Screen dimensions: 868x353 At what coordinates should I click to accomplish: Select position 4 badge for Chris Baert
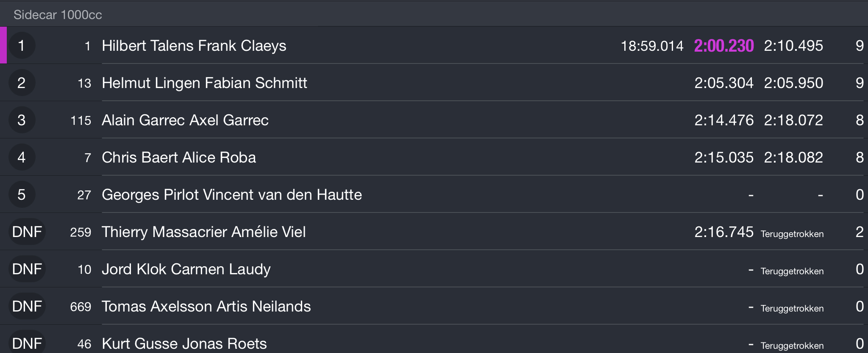pyautogui.click(x=22, y=157)
